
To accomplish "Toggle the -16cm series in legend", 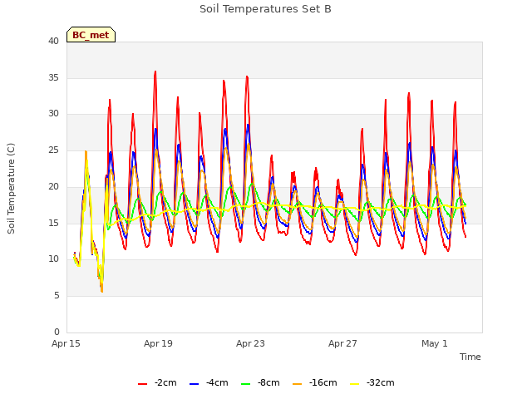I will click(x=314, y=382).
